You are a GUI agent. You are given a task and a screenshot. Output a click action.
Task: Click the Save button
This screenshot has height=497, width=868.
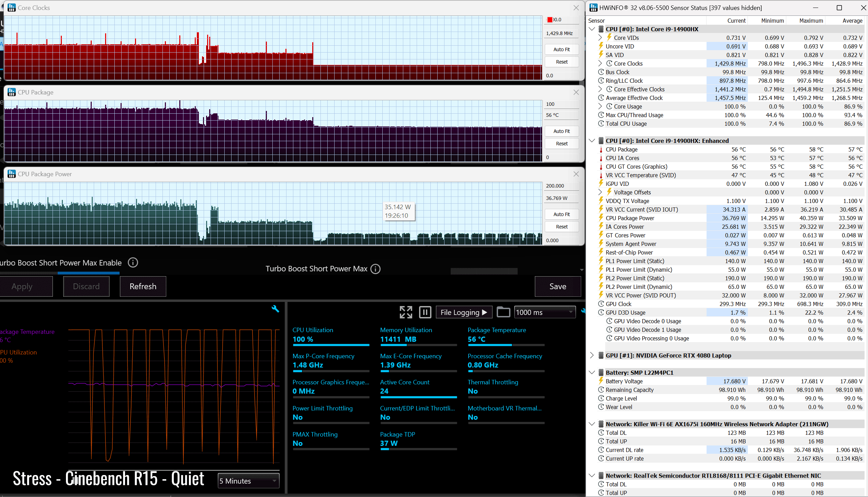tap(558, 286)
